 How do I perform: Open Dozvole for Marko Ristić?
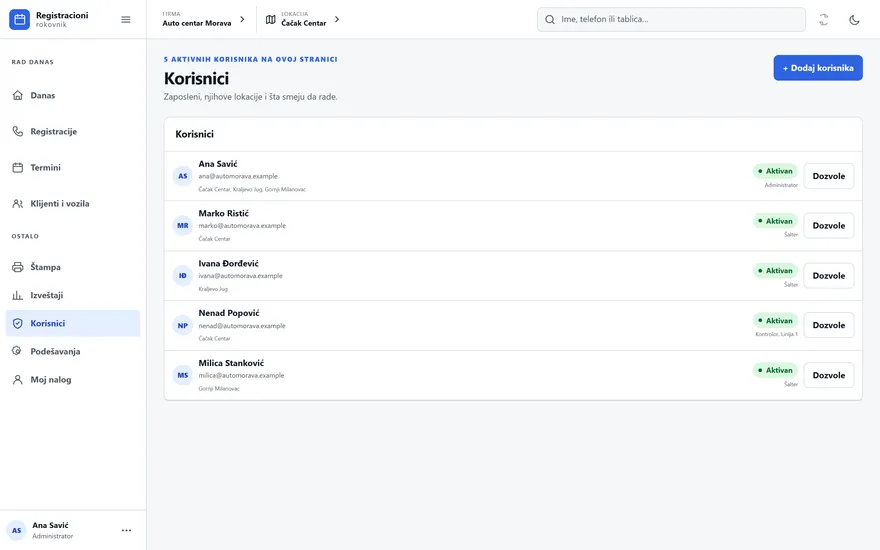pos(828,226)
